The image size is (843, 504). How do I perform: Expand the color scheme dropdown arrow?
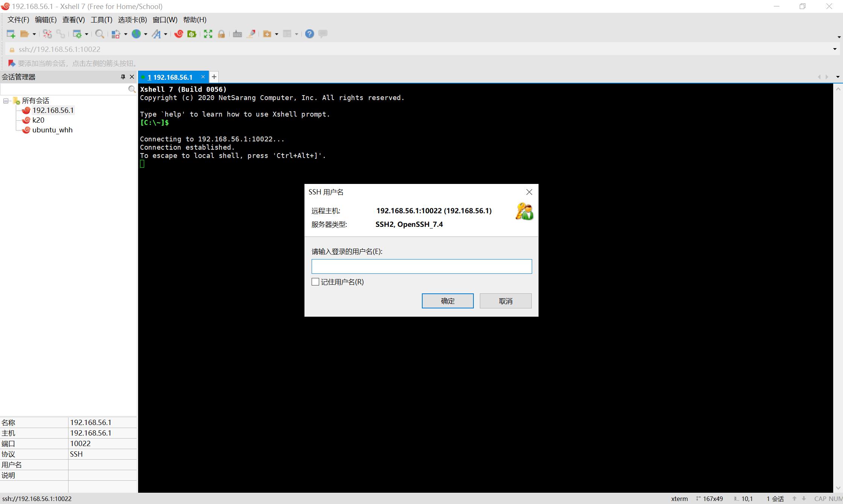pyautogui.click(x=125, y=34)
